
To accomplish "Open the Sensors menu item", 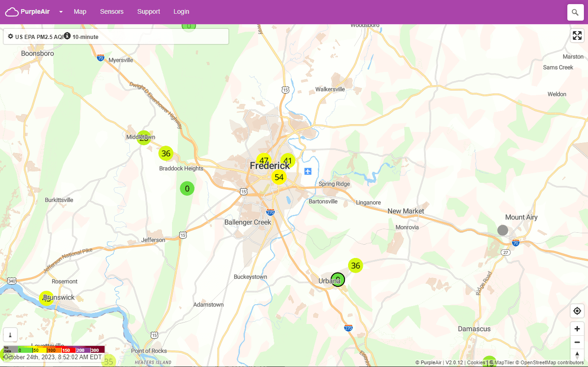I will (x=111, y=12).
